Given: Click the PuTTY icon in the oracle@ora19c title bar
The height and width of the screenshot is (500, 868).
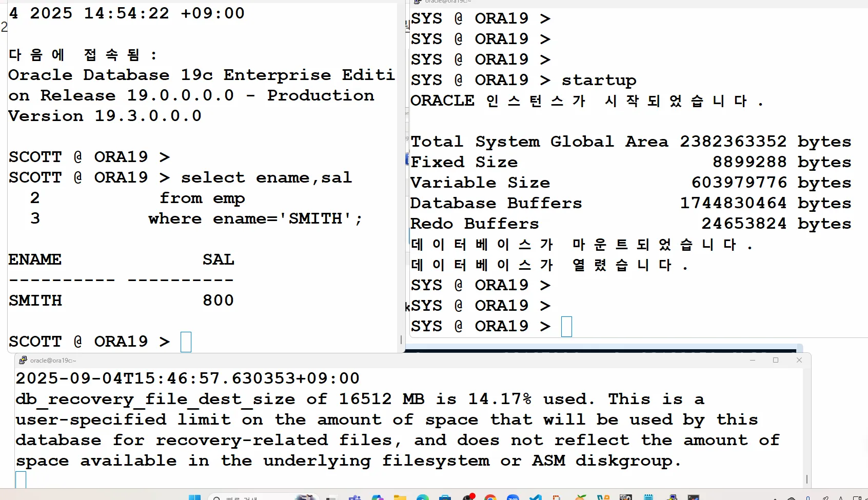Looking at the screenshot, I should click(x=23, y=361).
